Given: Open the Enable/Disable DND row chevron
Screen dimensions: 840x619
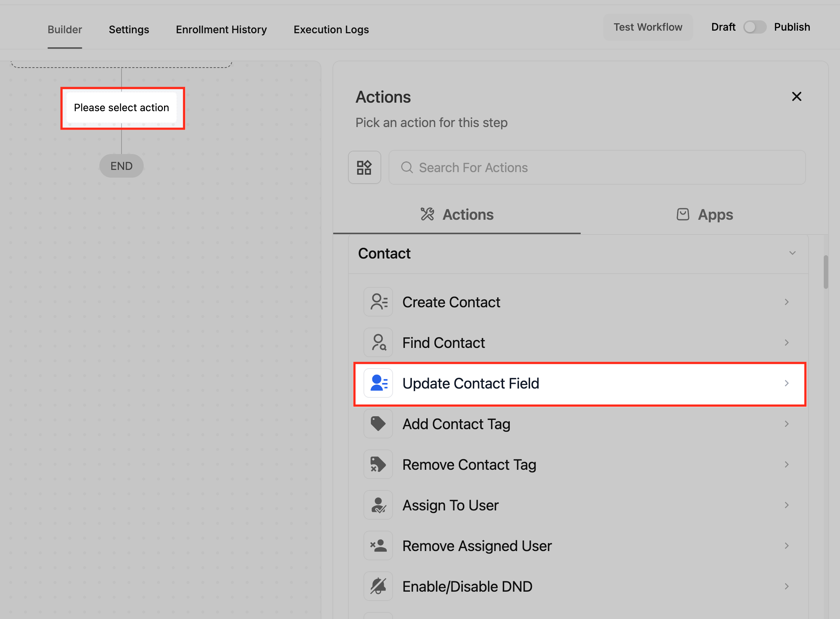Looking at the screenshot, I should 786,586.
